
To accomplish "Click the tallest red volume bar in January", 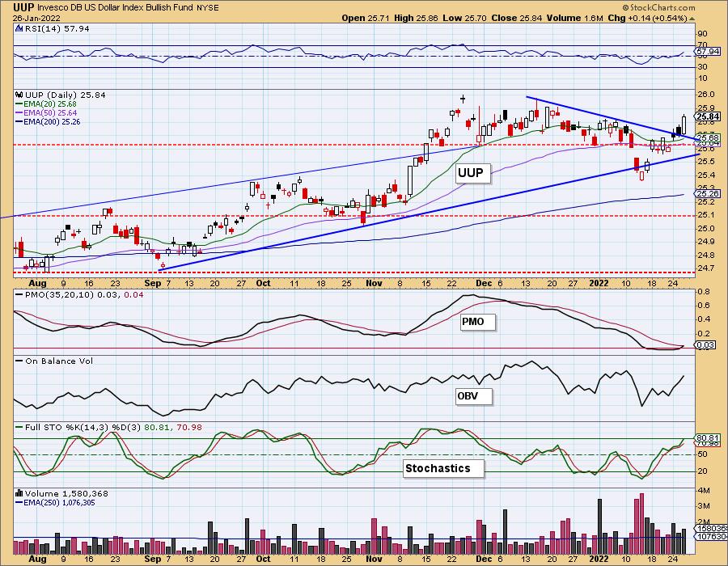I will click(x=641, y=524).
